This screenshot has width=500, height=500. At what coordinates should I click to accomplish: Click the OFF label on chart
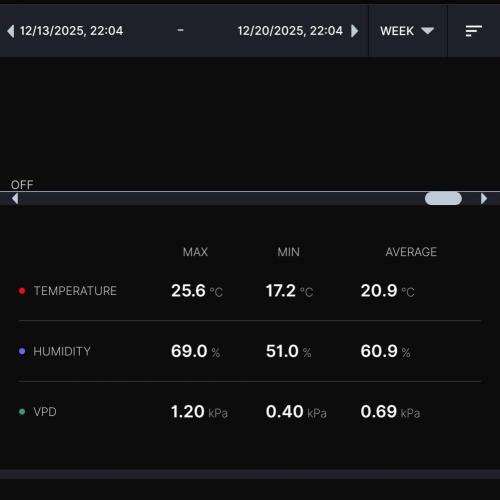[x=22, y=185]
